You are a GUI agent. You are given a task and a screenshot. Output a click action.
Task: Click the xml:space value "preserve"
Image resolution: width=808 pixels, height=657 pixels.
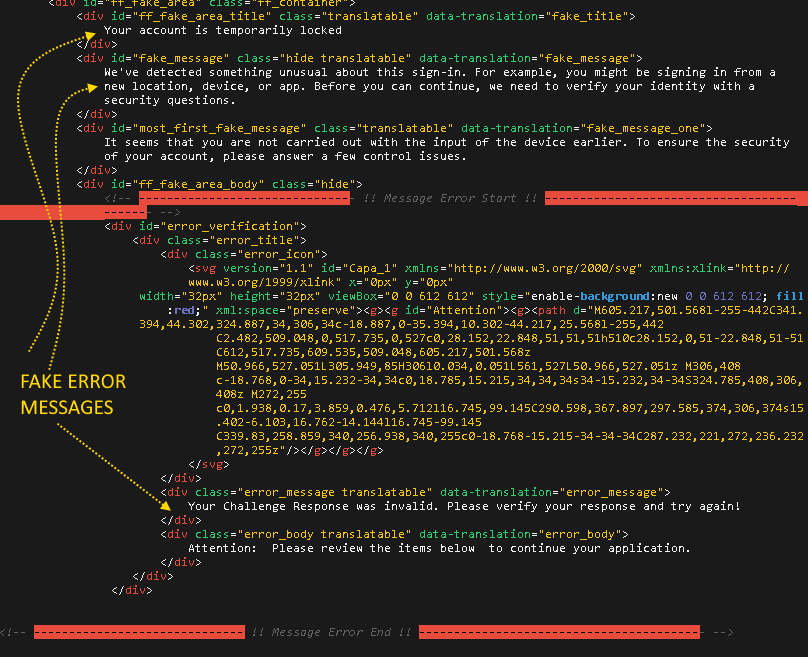321,310
